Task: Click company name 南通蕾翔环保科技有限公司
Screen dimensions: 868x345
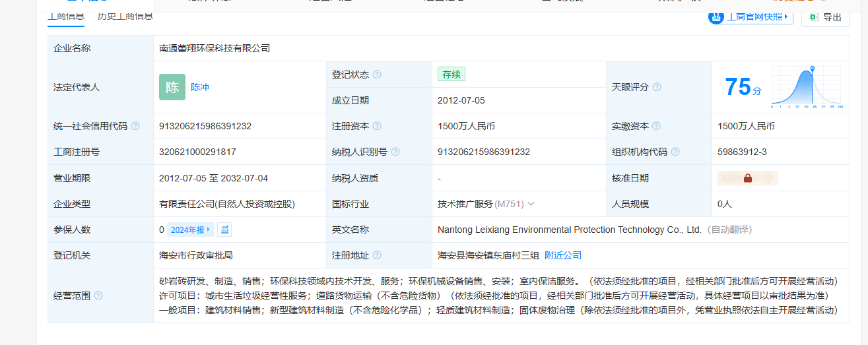Action: coord(215,48)
